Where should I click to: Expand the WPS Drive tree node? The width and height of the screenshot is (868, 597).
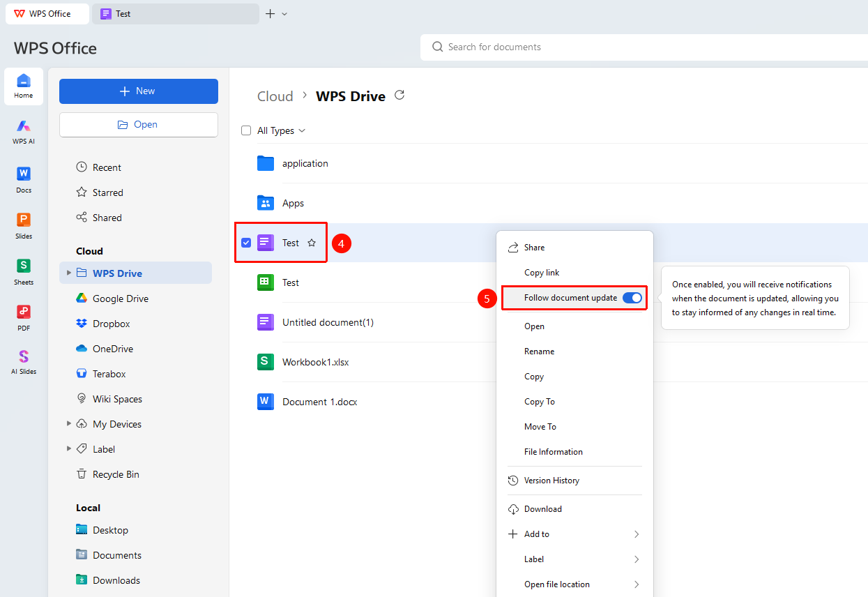coord(69,273)
